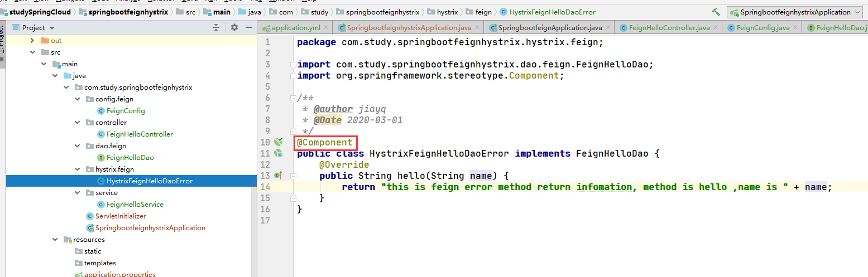Click the study breadcrumb in navigation bar
868x277 pixels.
[x=315, y=12]
